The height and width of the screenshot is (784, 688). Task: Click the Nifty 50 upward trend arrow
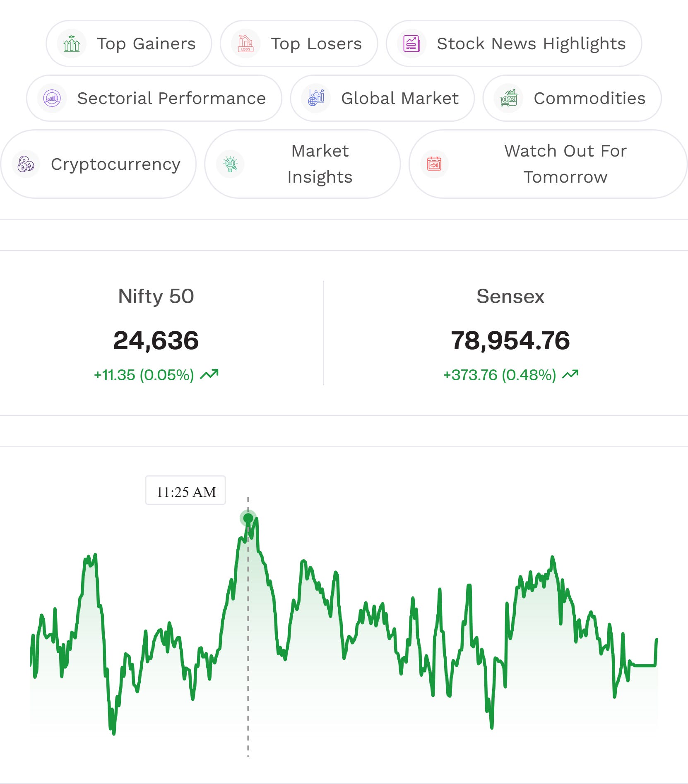(x=209, y=374)
